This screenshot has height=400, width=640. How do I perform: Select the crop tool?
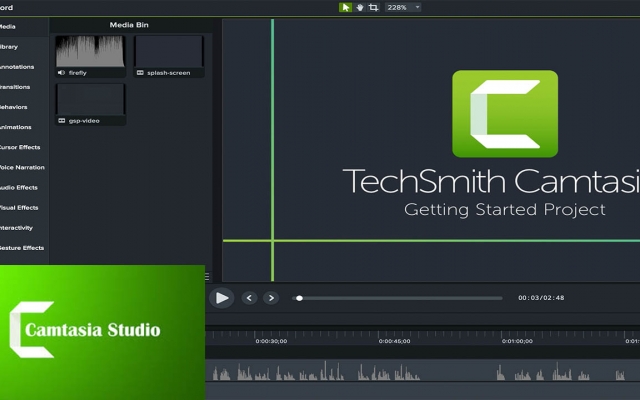coord(373,7)
